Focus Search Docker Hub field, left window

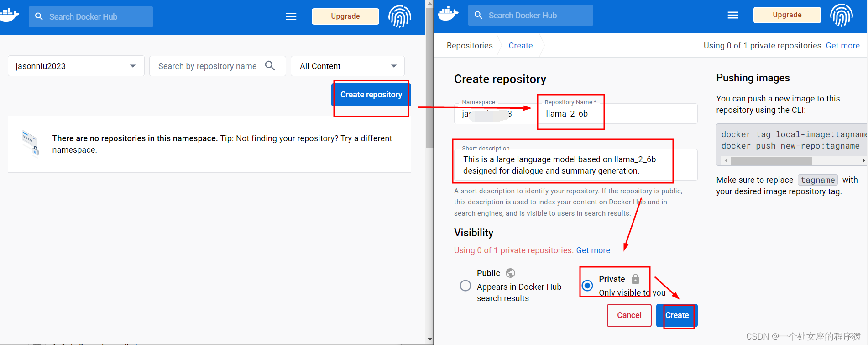coord(91,16)
